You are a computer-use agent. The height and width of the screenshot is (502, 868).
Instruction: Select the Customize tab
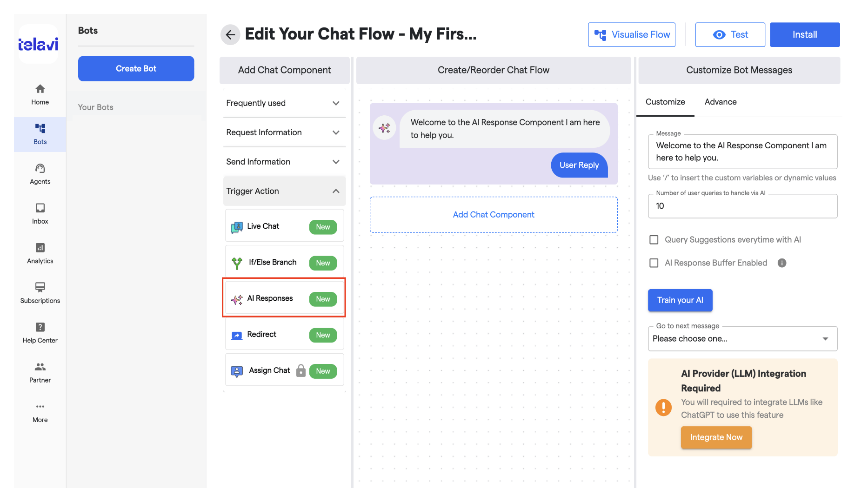pyautogui.click(x=665, y=102)
